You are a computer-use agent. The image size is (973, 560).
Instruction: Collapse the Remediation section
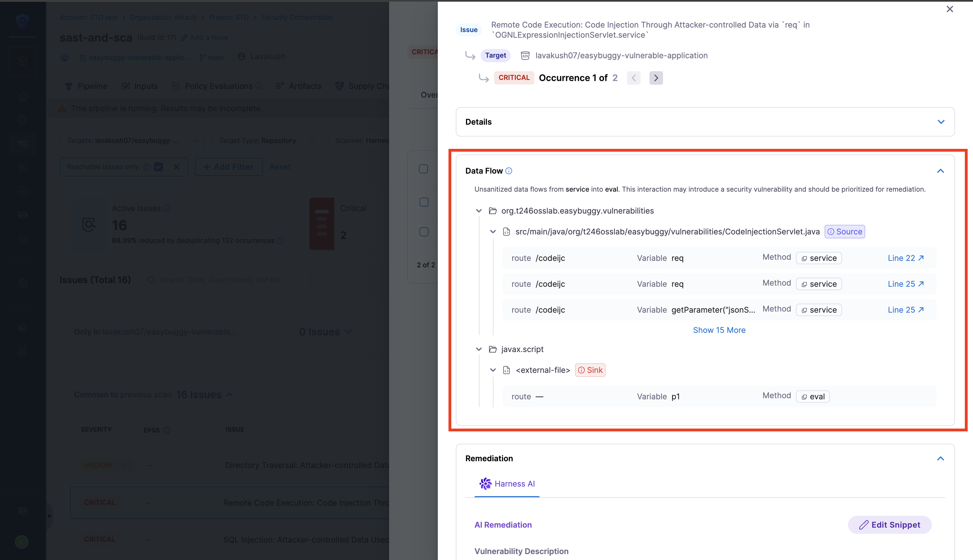tap(940, 458)
